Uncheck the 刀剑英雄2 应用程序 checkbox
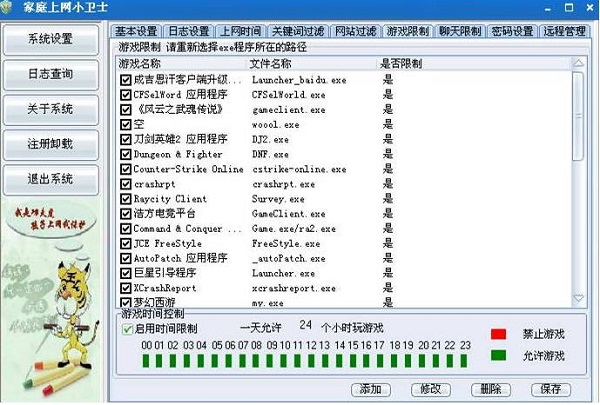 pos(126,139)
